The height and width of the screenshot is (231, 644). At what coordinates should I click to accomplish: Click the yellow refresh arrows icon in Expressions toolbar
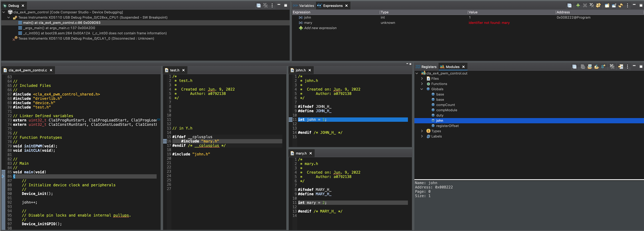621,5
